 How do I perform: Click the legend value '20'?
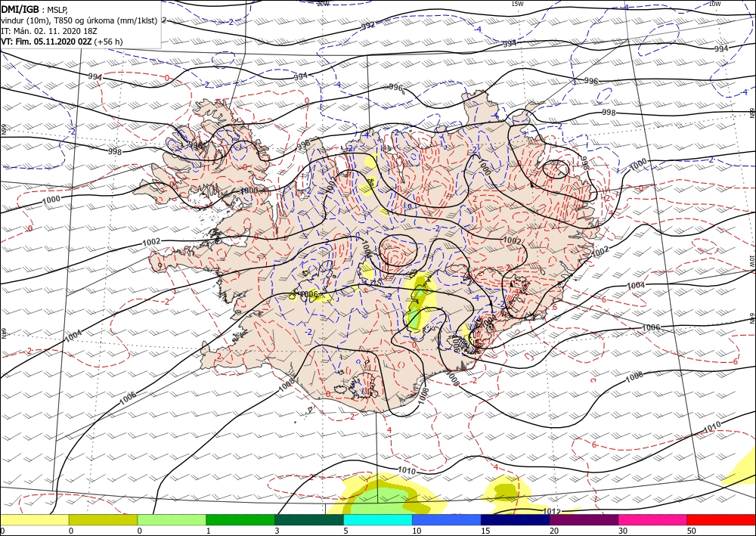(x=554, y=531)
